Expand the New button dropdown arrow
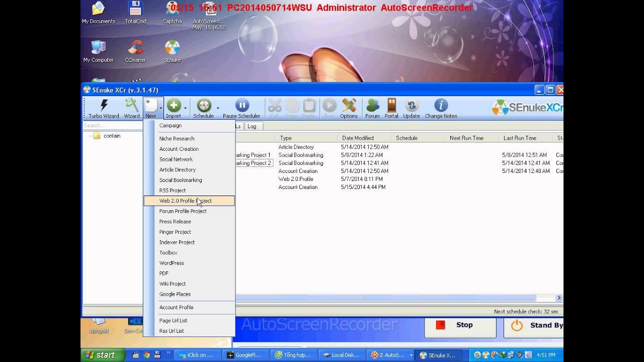This screenshot has height=362, width=644. point(161,108)
